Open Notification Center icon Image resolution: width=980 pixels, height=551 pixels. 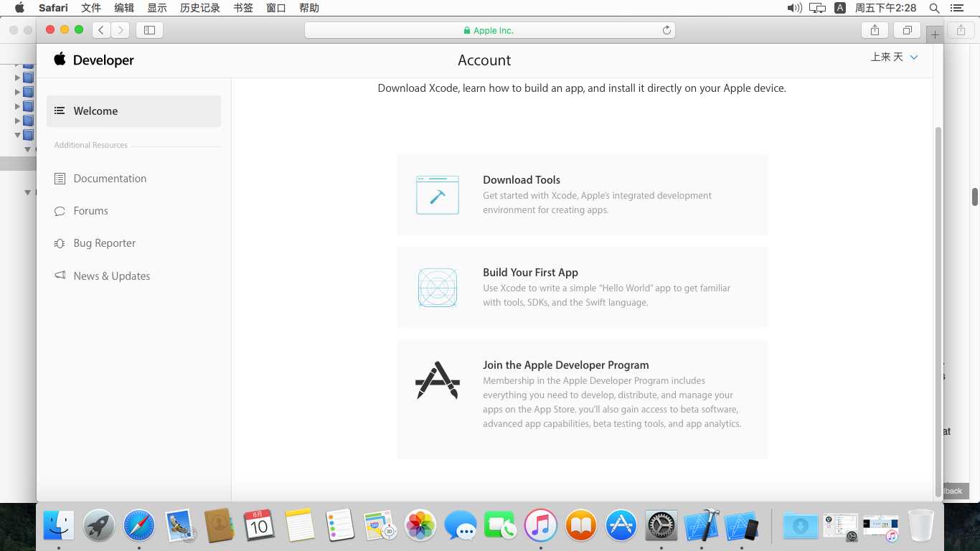point(956,8)
